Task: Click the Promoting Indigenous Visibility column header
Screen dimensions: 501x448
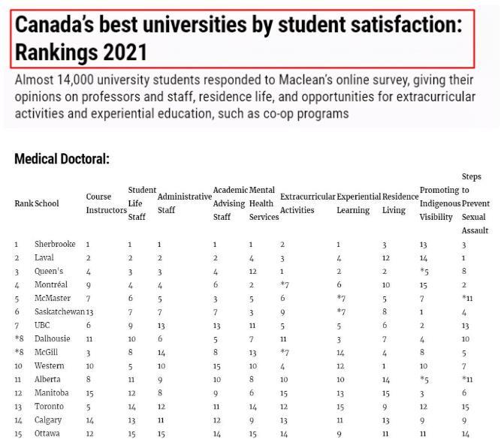Action: point(440,203)
